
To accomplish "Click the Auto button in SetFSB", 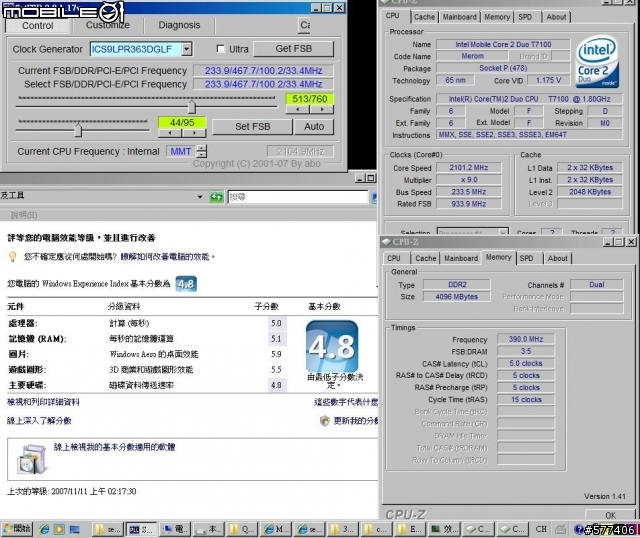I will (x=313, y=127).
